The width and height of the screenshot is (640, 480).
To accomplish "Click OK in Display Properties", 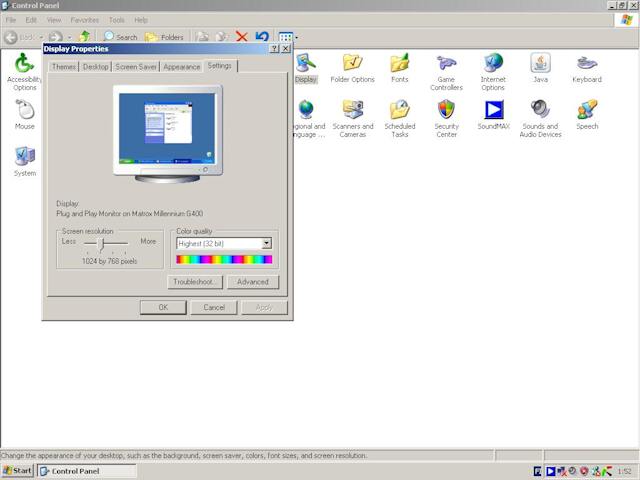I will (x=163, y=307).
